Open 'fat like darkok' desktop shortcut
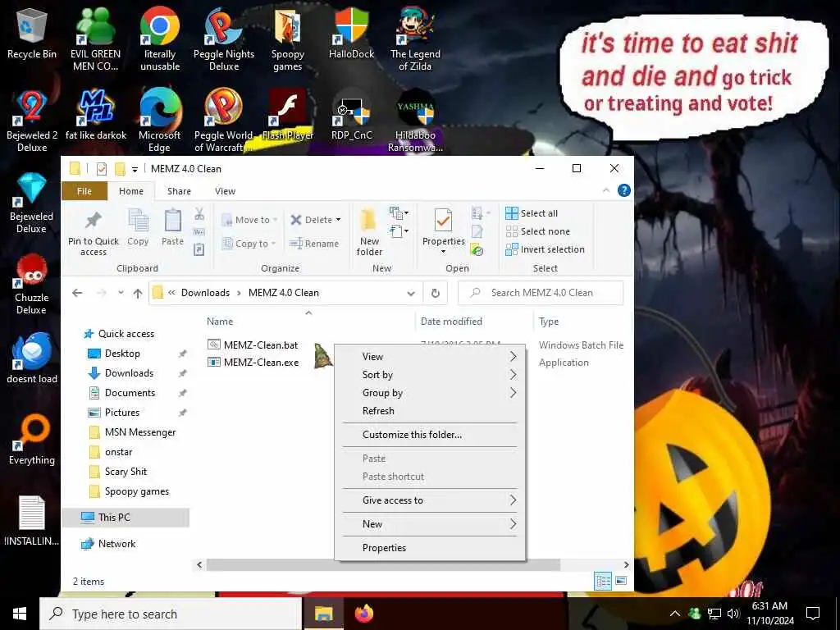The width and height of the screenshot is (840, 630). [x=95, y=115]
